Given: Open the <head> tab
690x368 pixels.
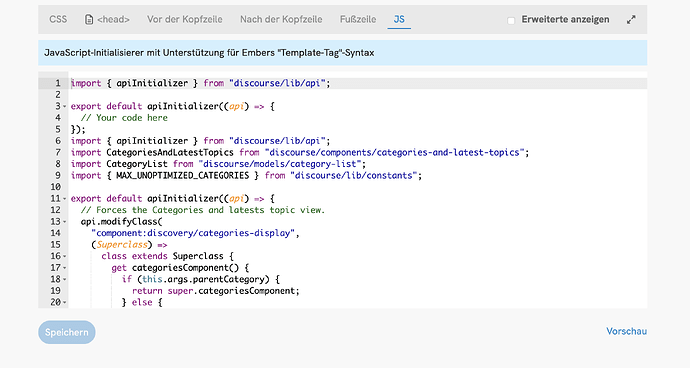Looking at the screenshot, I should point(107,19).
